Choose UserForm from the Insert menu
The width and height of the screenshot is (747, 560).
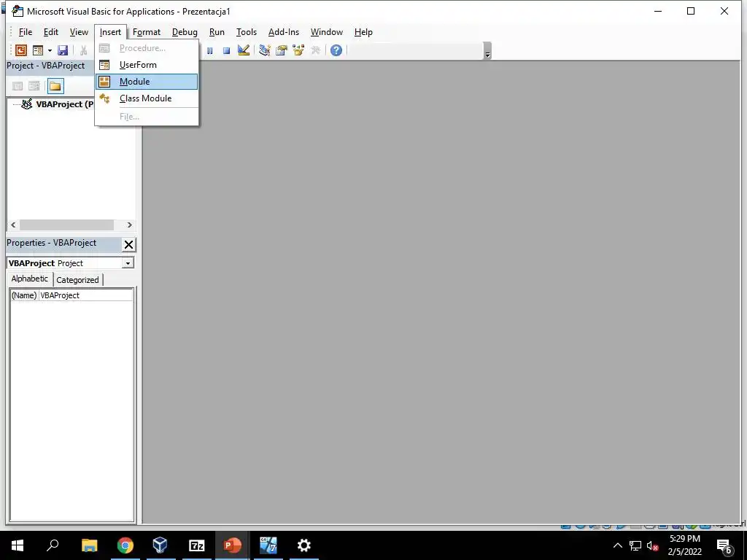click(x=147, y=65)
